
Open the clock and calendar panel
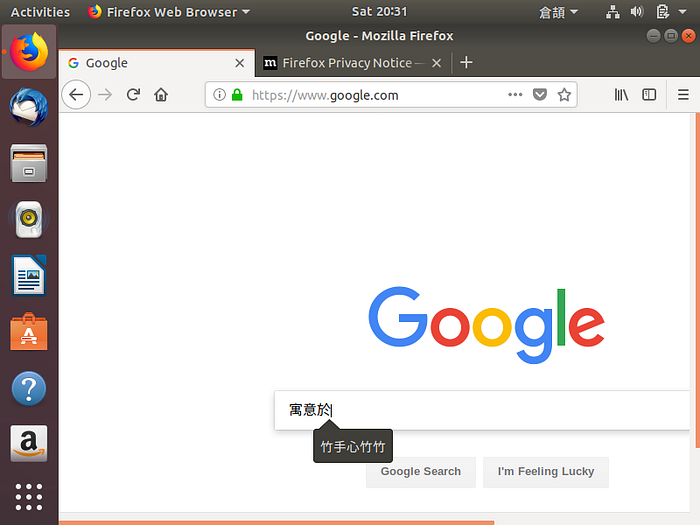(x=379, y=12)
